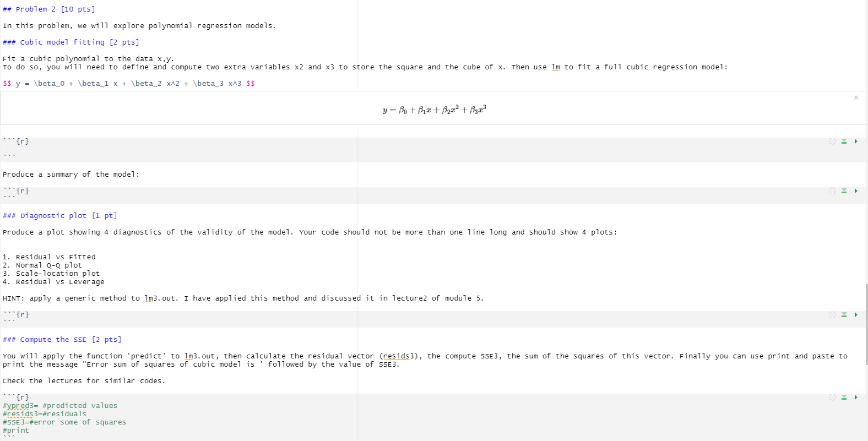
Task: Run chunks above the SSE chunk
Action: point(843,397)
